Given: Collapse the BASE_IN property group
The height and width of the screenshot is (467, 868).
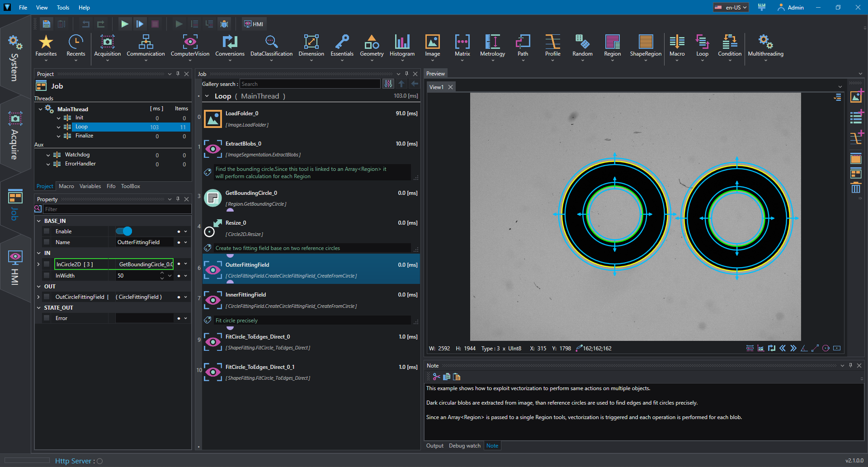Looking at the screenshot, I should [x=39, y=221].
